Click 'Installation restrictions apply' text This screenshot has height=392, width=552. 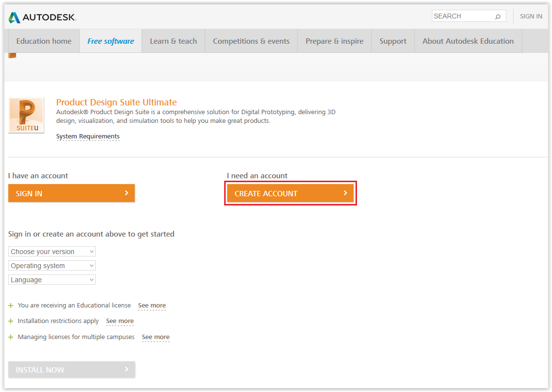point(58,321)
